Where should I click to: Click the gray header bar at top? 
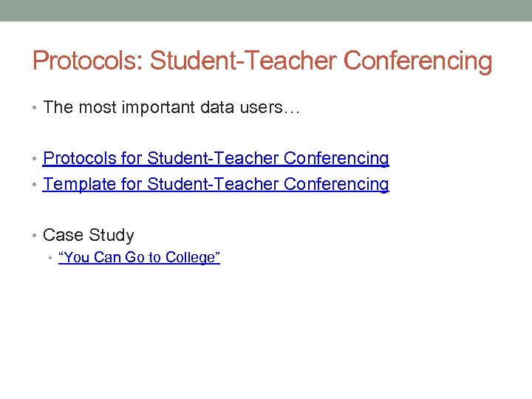coord(266,10)
